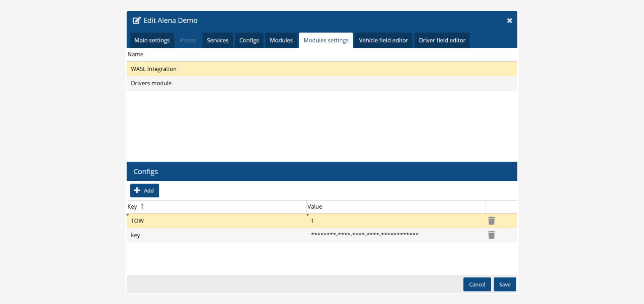Open the Configs tab
644x304 pixels.
(249, 41)
